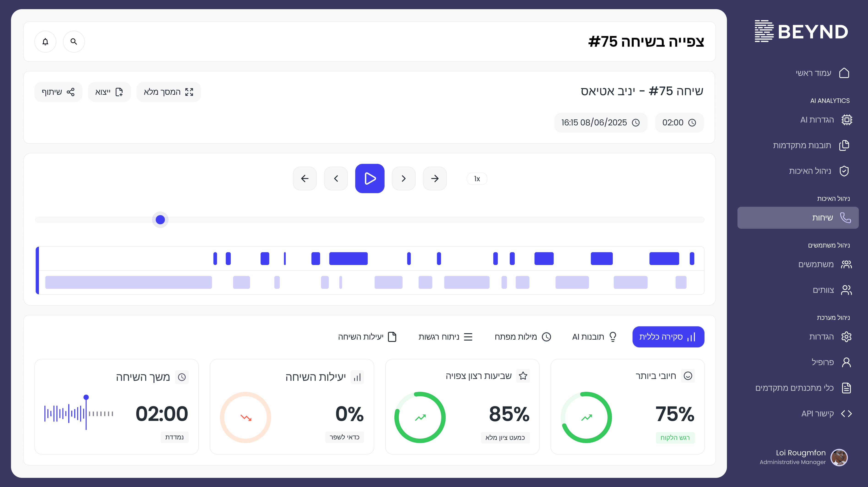Switch to the תובנות AI tab
Screen dimensions: 868x487
point(594,337)
